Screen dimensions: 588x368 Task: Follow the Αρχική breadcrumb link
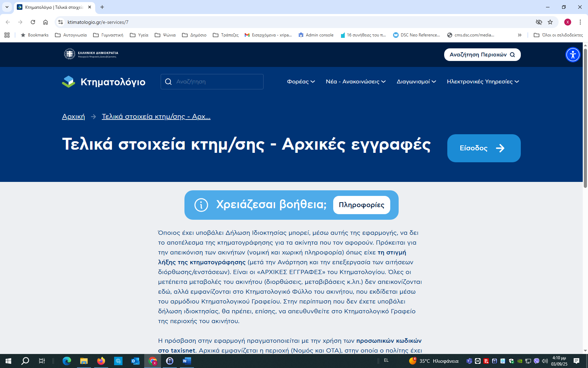point(73,116)
